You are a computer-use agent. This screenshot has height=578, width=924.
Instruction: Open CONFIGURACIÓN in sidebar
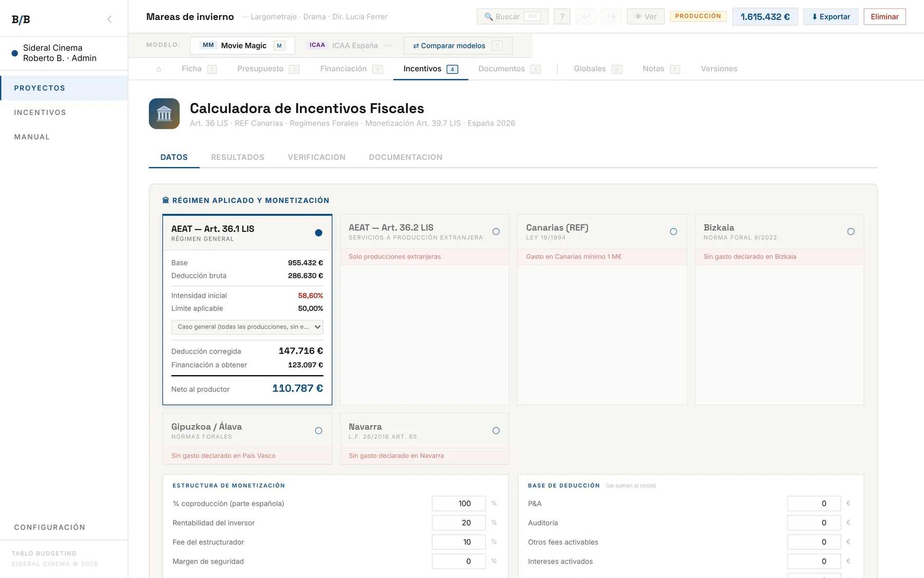point(64,527)
